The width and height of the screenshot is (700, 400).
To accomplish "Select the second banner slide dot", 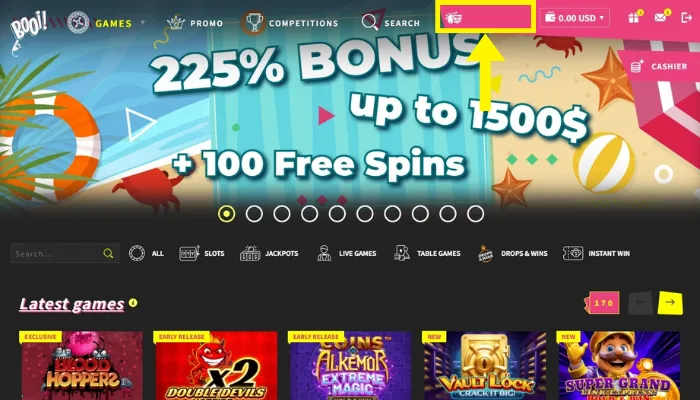I will (254, 214).
